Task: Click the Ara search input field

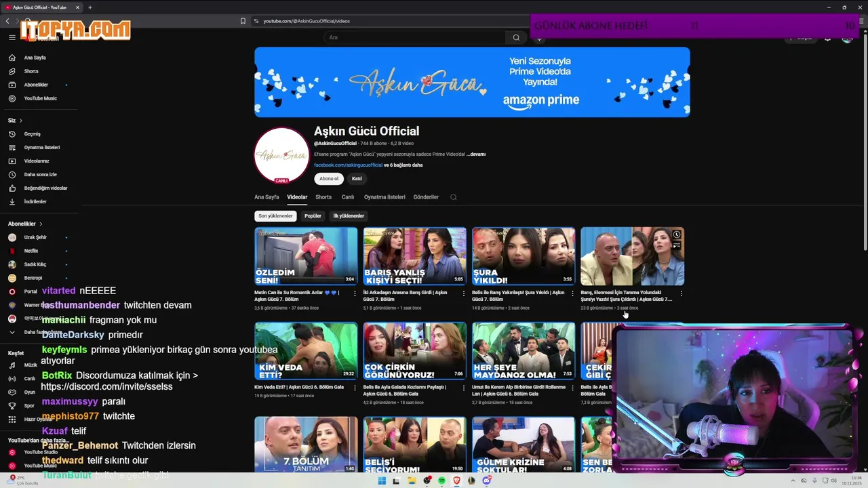Action: click(414, 37)
